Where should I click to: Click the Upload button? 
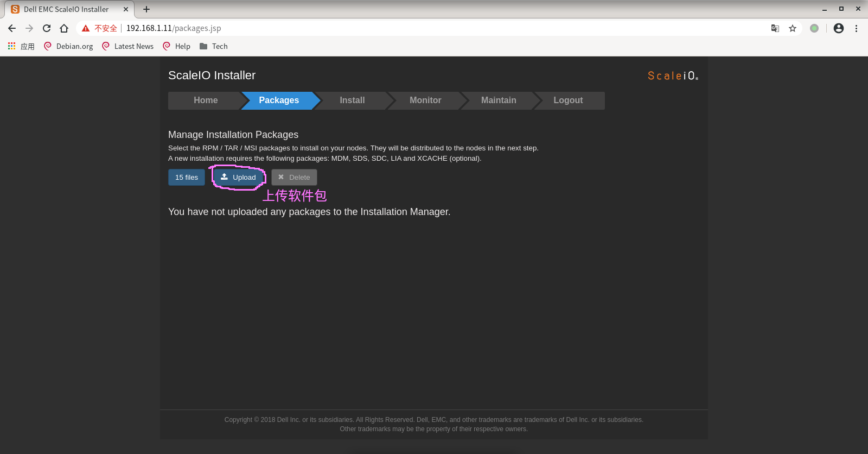point(238,178)
